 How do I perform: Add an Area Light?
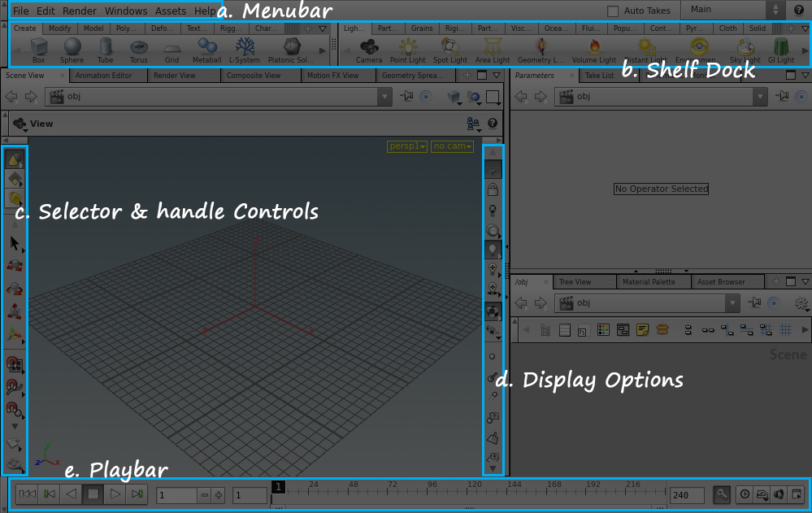[493, 50]
